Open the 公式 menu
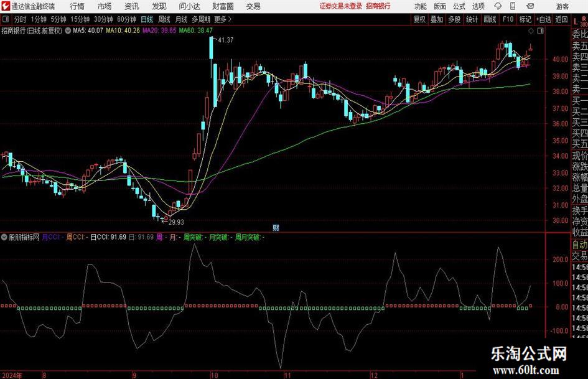Screen dimensions: 588x379 click(459, 6)
